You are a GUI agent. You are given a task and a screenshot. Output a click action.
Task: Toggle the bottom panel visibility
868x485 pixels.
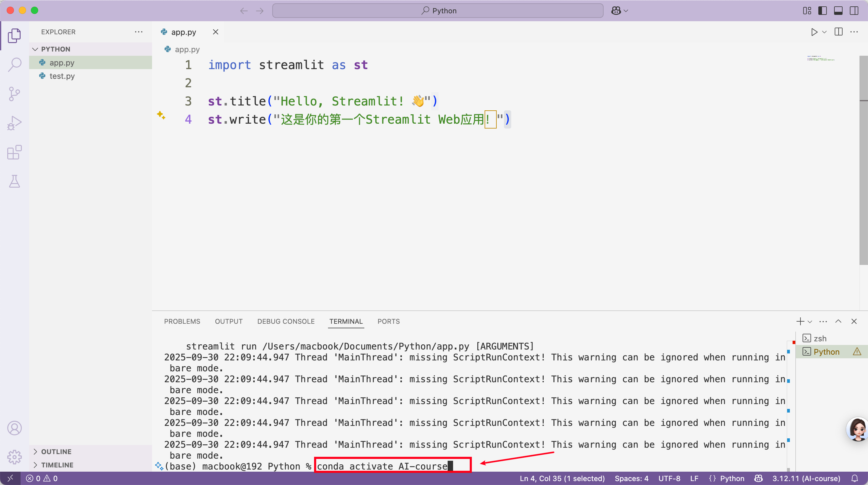(x=838, y=11)
